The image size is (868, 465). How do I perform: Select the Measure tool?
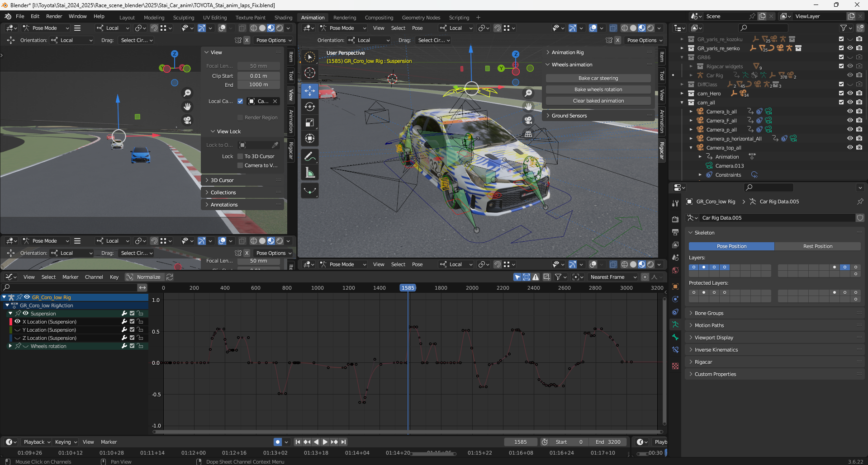[x=310, y=173]
